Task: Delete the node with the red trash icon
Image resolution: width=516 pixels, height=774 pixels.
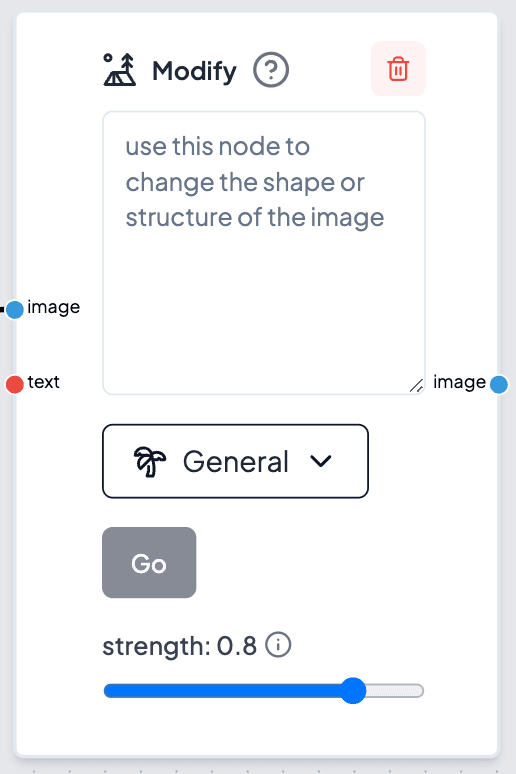Action: point(398,69)
